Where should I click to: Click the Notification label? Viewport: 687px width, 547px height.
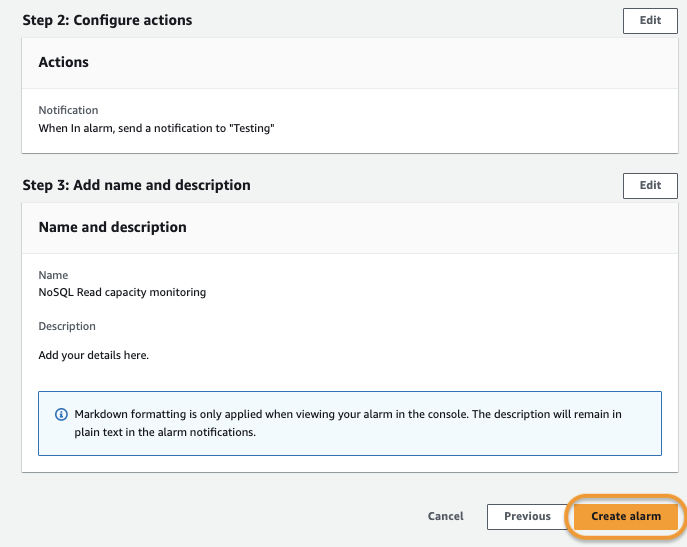click(68, 110)
